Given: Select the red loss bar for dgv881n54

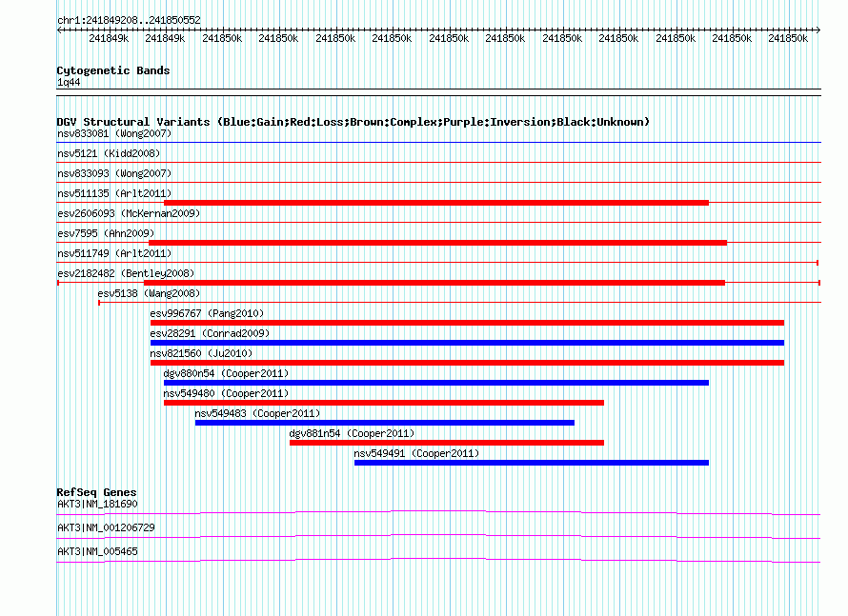Looking at the screenshot, I should point(447,443).
